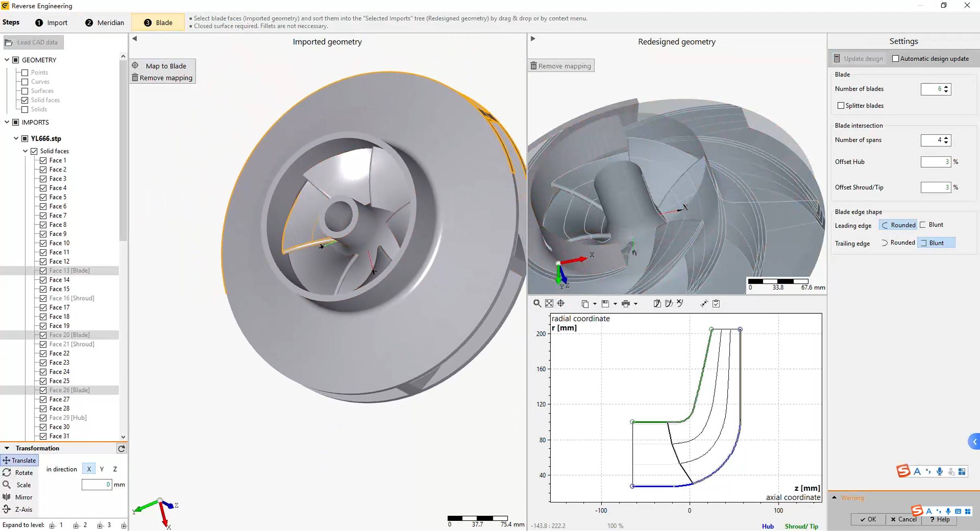Click the fit view icon in diagram toolbar
Viewport: 980px width, 531px height.
(x=549, y=304)
